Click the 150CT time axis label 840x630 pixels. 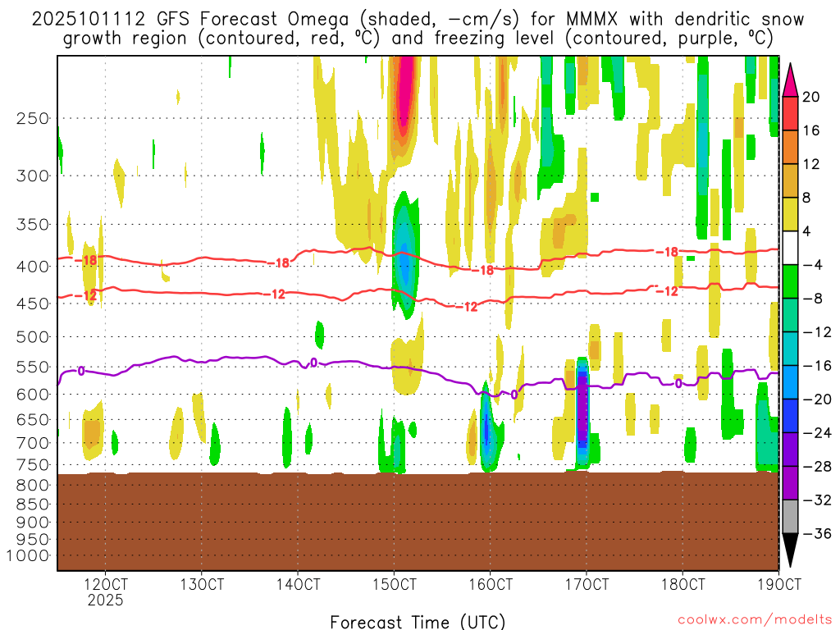395,584
